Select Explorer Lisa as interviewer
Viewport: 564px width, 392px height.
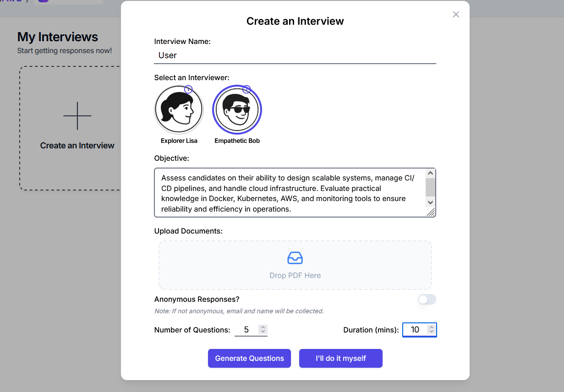pos(179,110)
